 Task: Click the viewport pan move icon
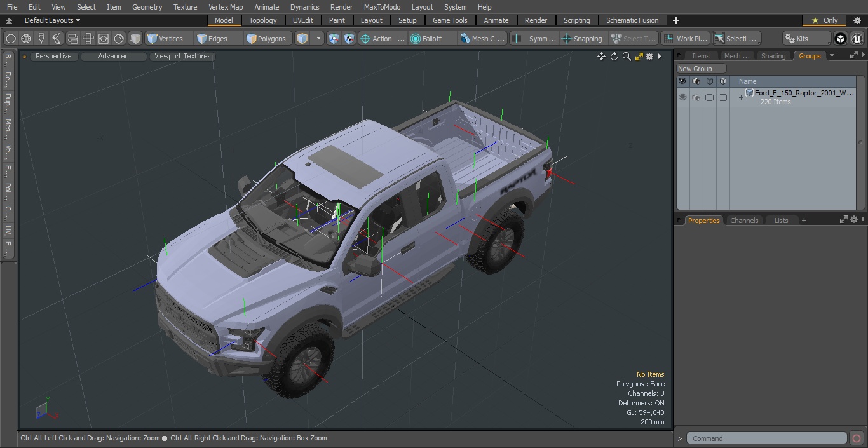tap(601, 57)
